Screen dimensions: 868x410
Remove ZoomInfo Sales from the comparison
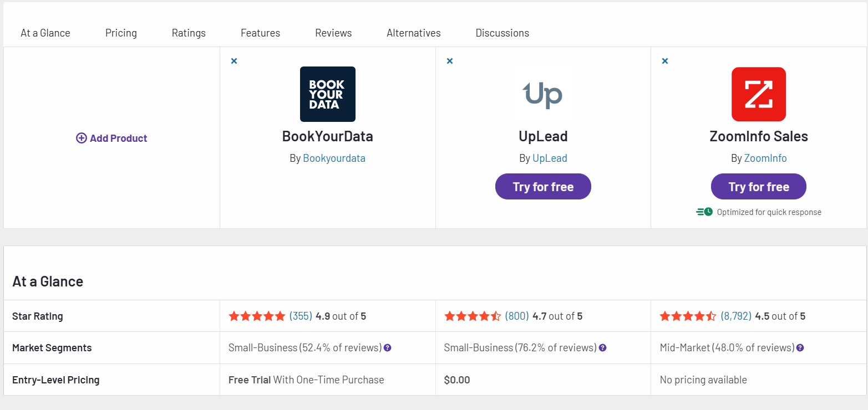point(665,61)
